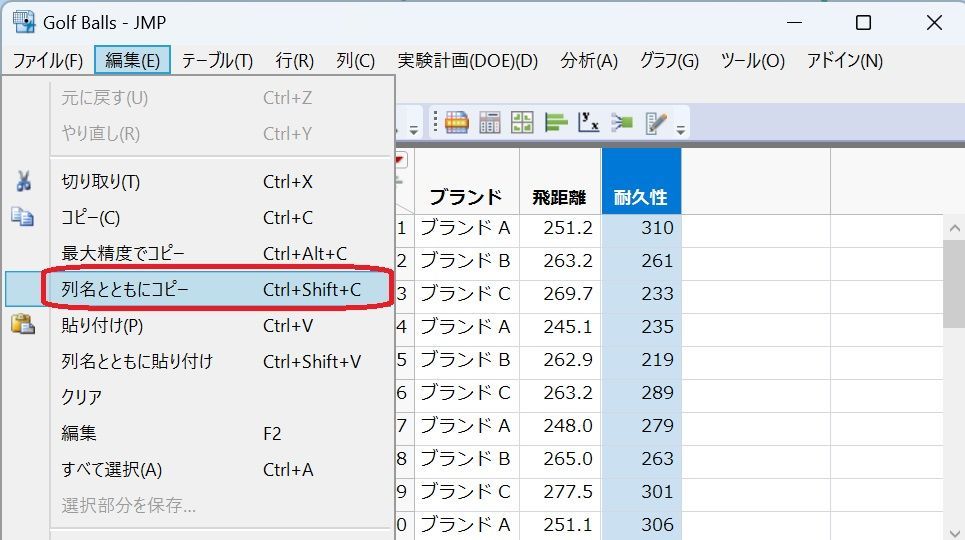Click the Tabulate toolbar icon

coord(490,123)
